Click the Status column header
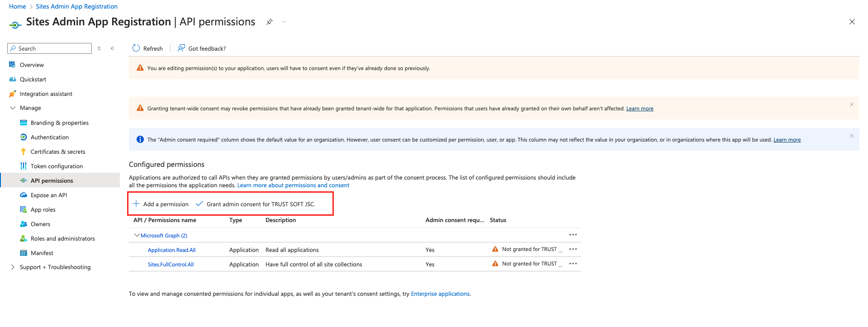Viewport: 868px width, 327px height. (498, 220)
